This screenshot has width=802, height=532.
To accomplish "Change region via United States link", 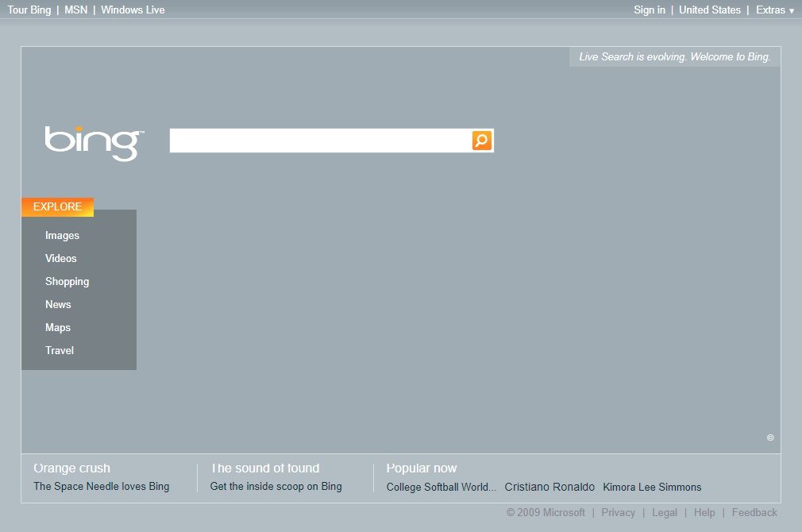I will point(709,10).
